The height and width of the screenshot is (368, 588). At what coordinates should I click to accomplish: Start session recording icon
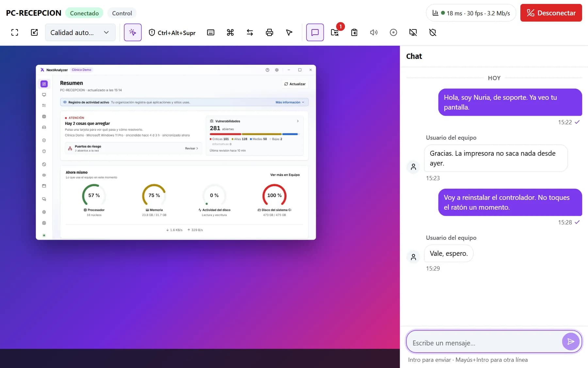coord(394,32)
